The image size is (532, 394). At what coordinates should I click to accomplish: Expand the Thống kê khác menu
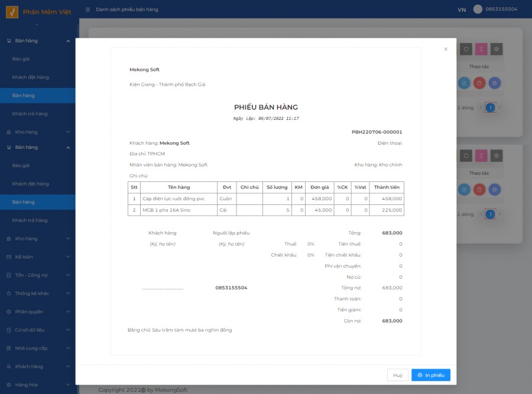pyautogui.click(x=38, y=294)
